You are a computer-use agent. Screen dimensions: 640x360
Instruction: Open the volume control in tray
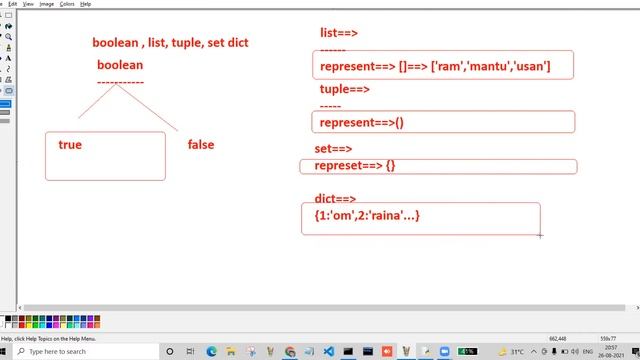(575, 351)
